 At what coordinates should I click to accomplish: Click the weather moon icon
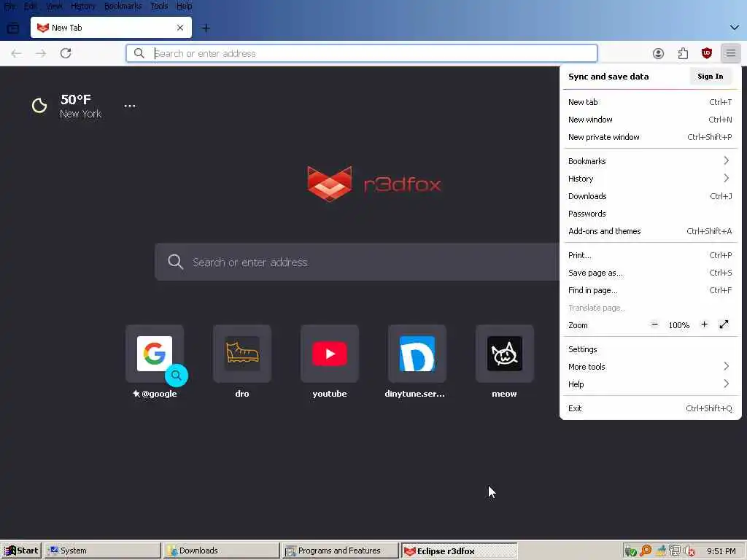tap(39, 105)
